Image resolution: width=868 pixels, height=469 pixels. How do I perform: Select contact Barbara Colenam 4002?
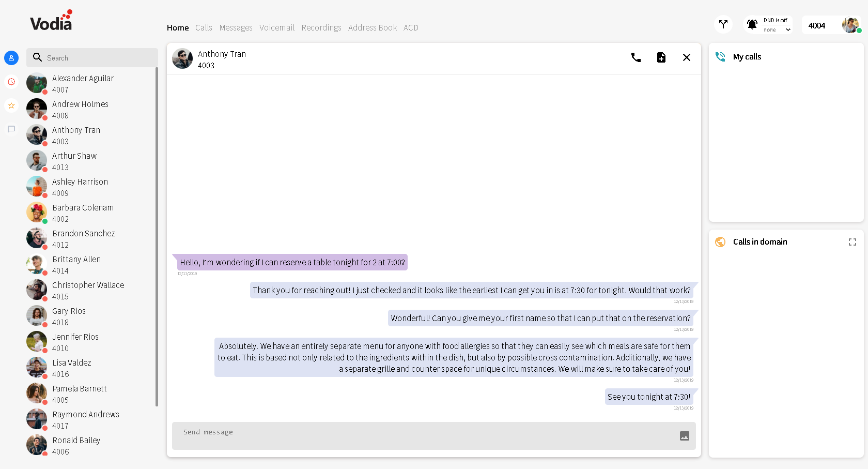coord(91,213)
